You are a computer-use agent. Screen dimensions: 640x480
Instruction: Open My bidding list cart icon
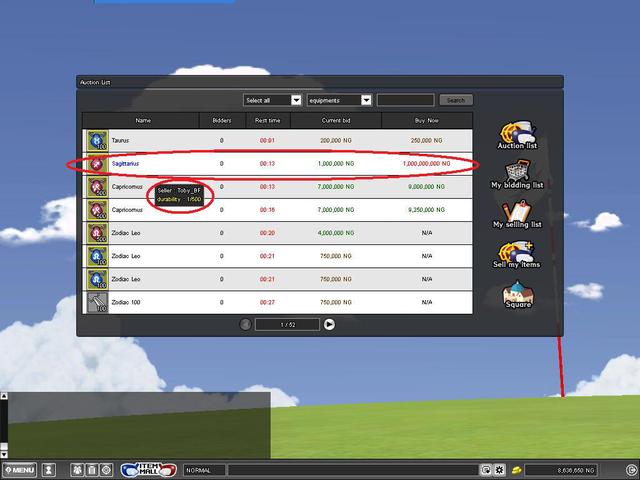tap(517, 170)
